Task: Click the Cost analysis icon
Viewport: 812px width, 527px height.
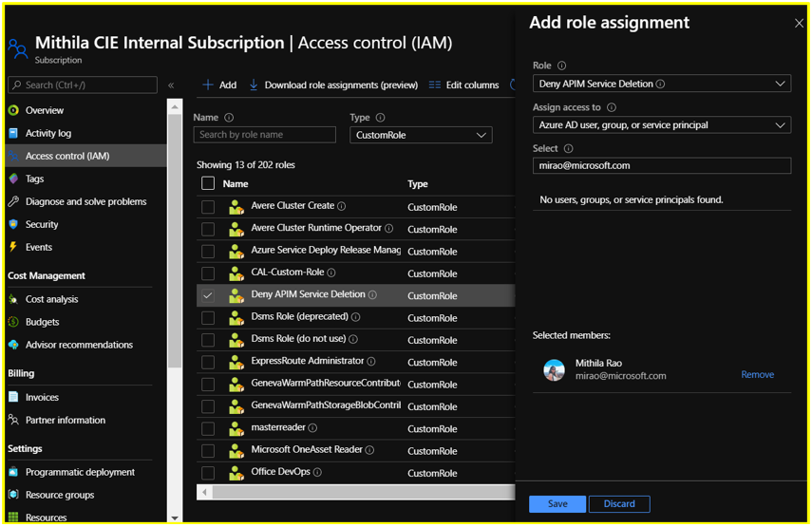Action: [x=13, y=299]
